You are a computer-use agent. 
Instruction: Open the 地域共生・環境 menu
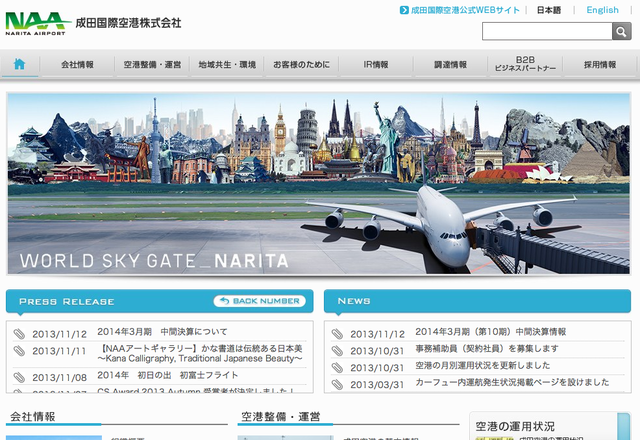(227, 64)
